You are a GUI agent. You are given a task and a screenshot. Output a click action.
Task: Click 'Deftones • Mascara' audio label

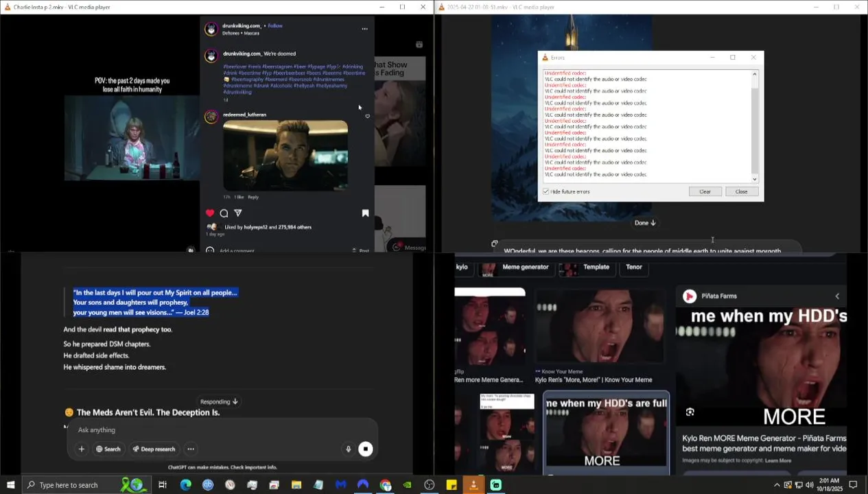241,33
